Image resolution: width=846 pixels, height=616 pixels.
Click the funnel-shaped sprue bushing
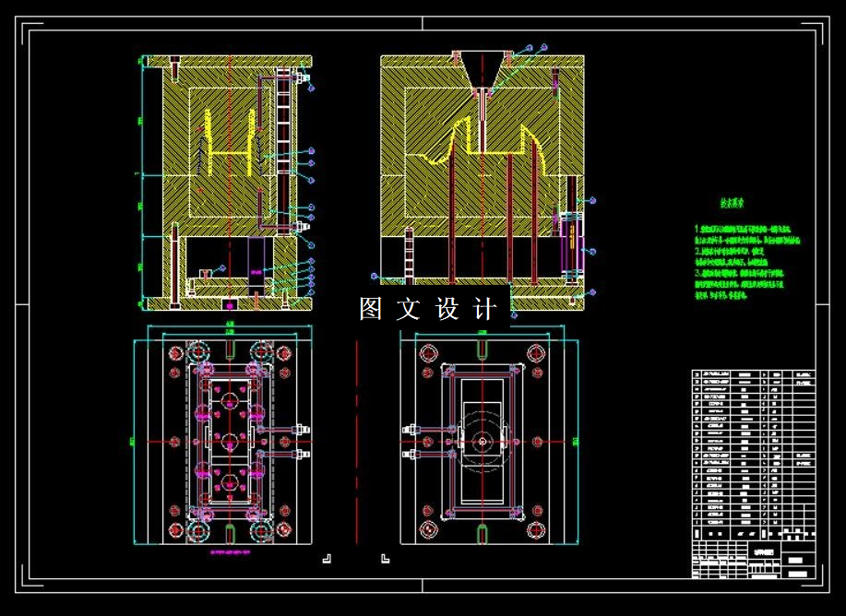[483, 69]
